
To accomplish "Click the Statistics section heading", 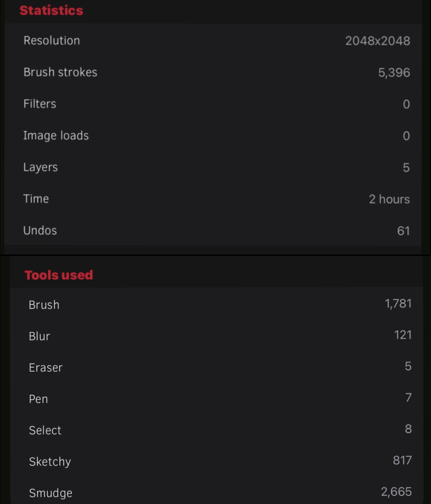I will (51, 10).
